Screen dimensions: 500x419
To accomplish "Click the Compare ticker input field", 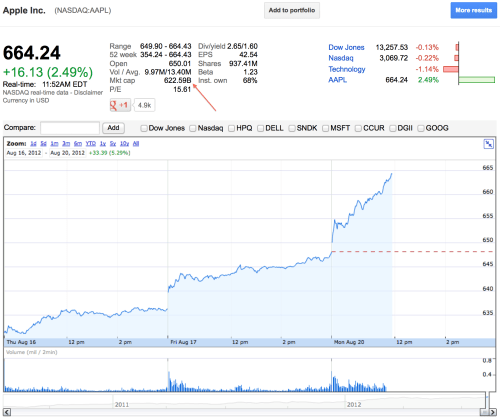I will [70, 128].
